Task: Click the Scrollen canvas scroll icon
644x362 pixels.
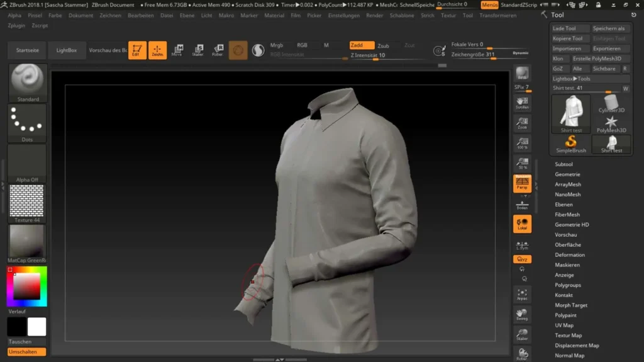Action: coord(522,103)
